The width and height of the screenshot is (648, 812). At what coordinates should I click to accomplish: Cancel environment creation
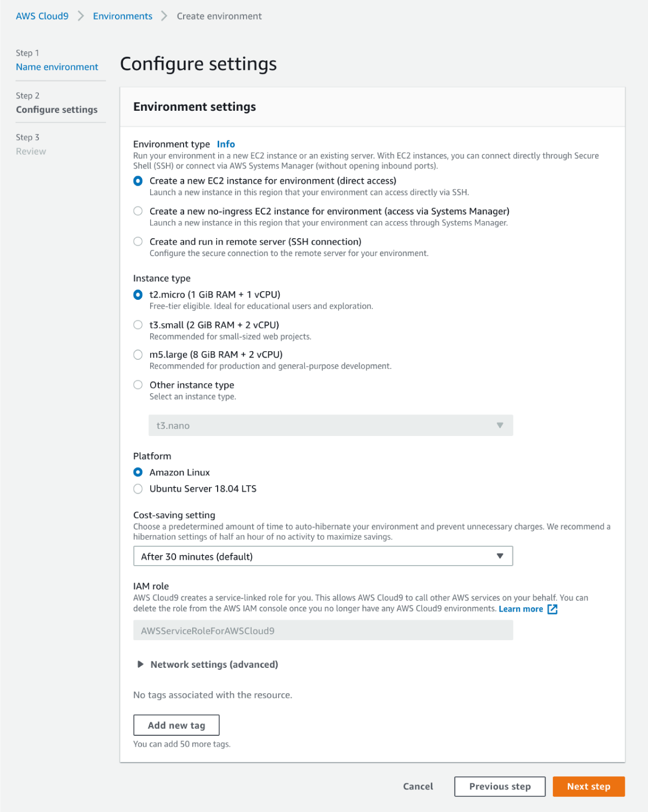418,786
